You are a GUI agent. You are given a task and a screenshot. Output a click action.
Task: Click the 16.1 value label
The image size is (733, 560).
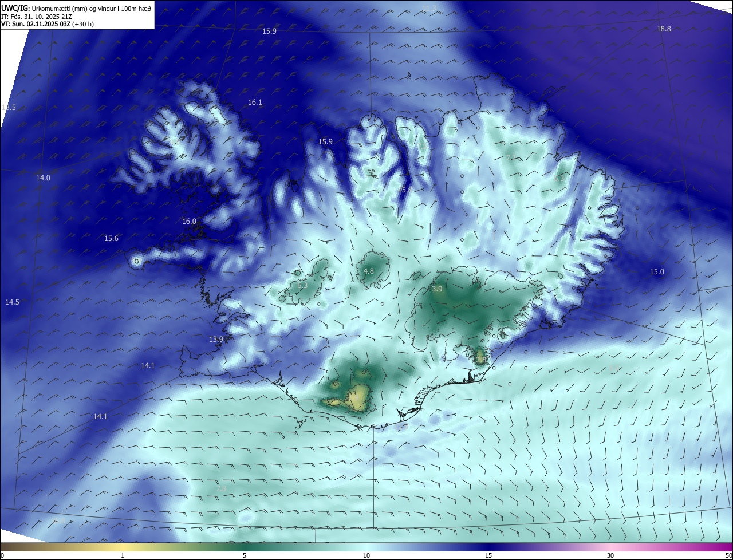[255, 102]
